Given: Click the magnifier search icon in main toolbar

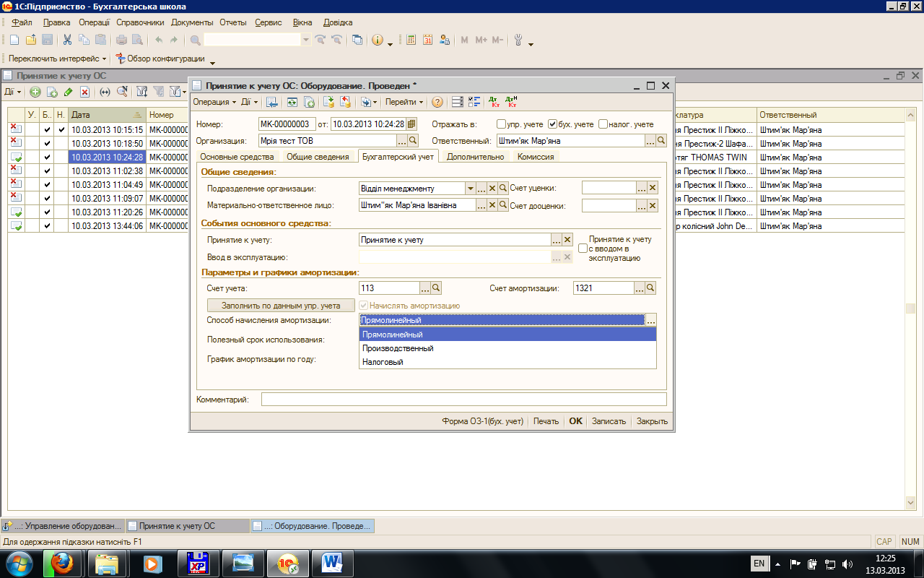Looking at the screenshot, I should (195, 40).
